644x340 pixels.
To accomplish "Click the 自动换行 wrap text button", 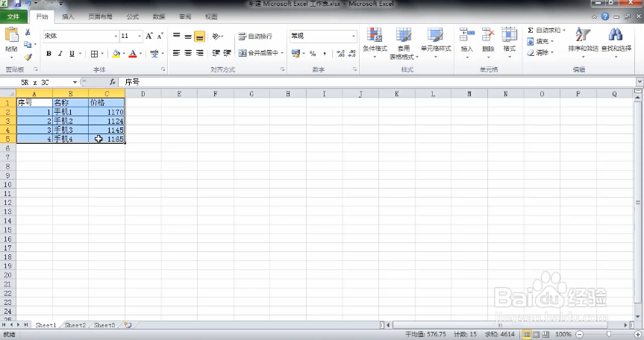I will [x=255, y=36].
